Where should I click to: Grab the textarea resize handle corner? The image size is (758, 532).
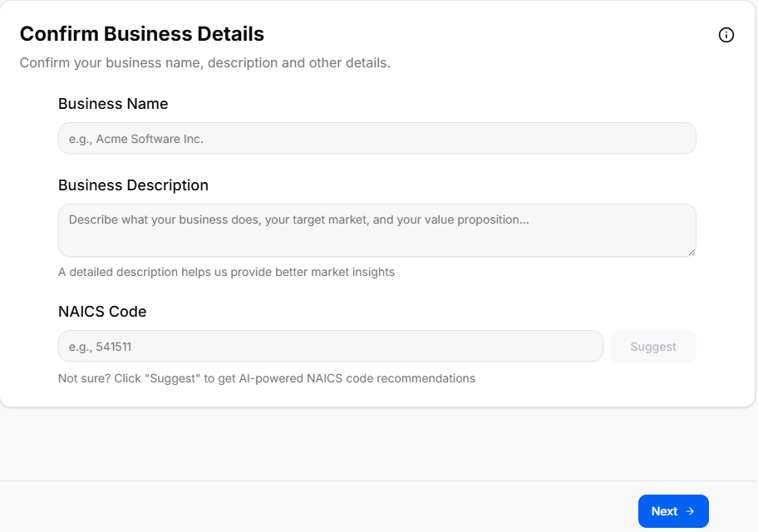692,252
